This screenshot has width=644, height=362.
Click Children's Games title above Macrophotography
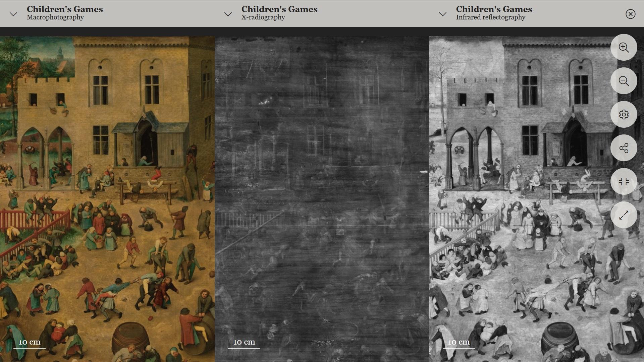[65, 9]
